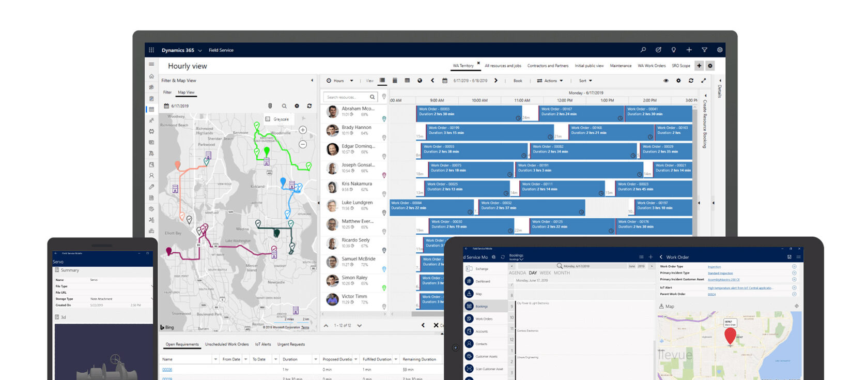
Task: Collapse the Filter & Map View panel
Action: pyautogui.click(x=312, y=81)
